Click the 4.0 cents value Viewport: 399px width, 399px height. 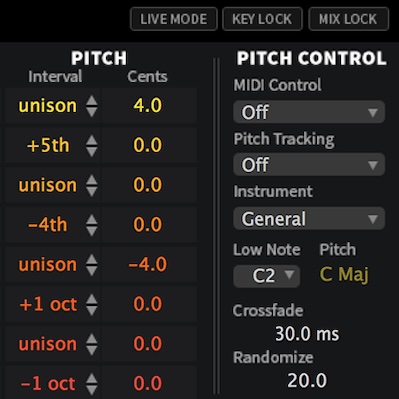coord(148,106)
